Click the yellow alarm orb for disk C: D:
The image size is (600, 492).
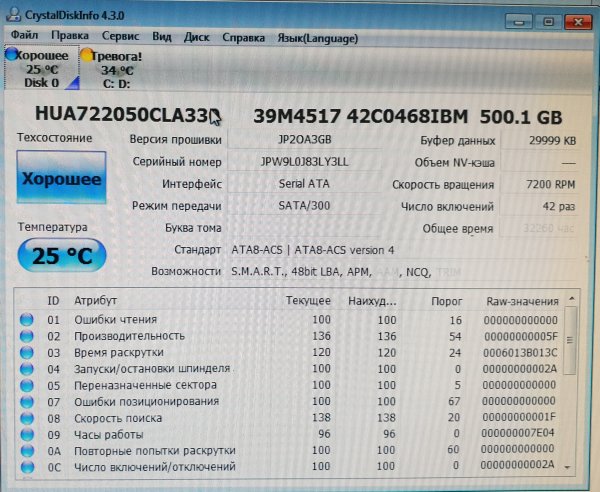[87, 56]
